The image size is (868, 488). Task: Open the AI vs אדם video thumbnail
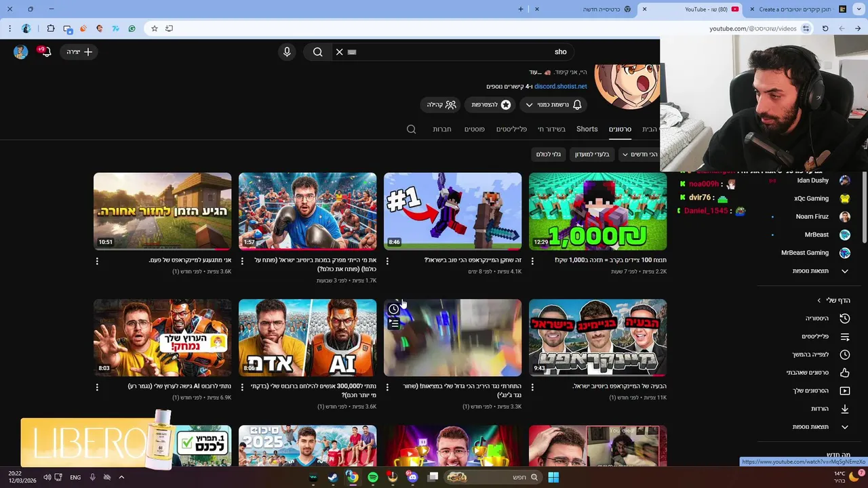pyautogui.click(x=308, y=338)
